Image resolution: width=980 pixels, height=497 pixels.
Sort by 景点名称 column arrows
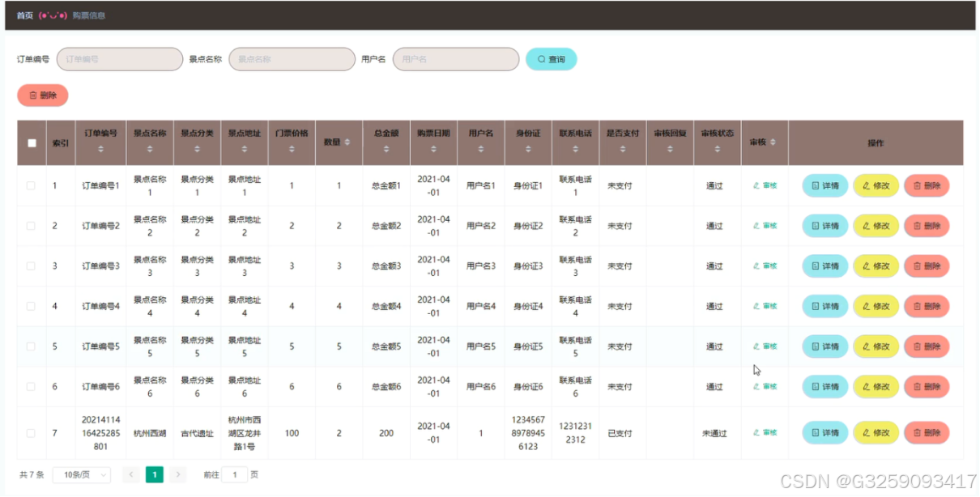coord(149,149)
